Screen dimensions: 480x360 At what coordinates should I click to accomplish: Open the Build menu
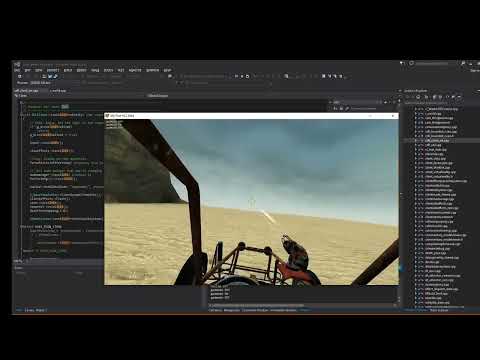68,70
